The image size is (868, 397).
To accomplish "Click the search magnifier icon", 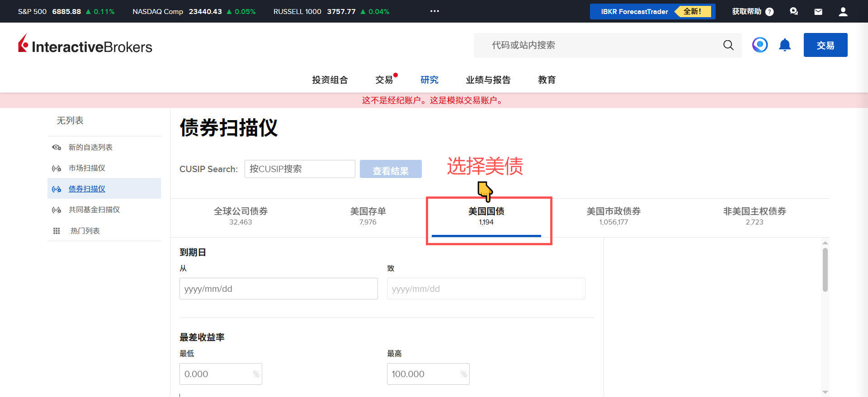I will pyautogui.click(x=728, y=45).
